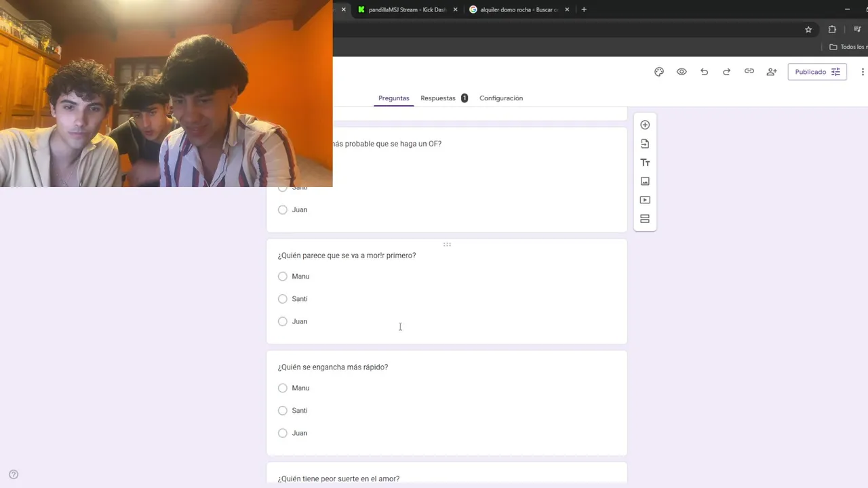Add collaborators with person-plus icon
Image resolution: width=868 pixels, height=488 pixels.
[772, 72]
